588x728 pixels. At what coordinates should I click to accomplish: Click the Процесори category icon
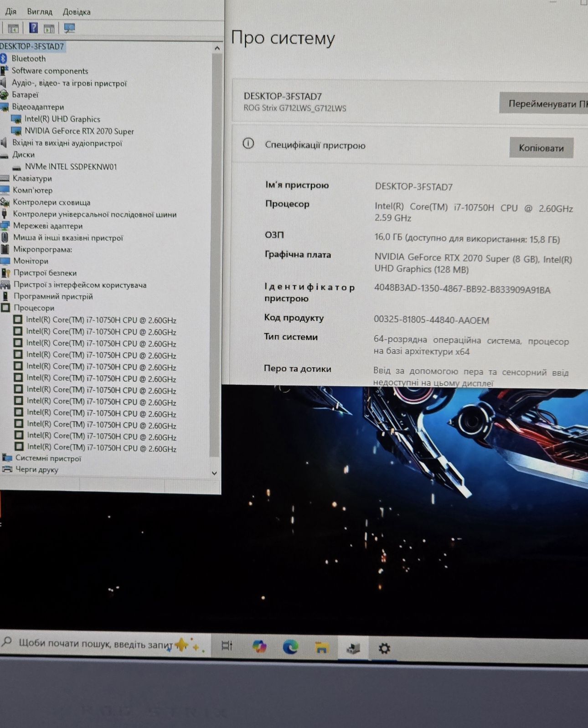[5, 308]
